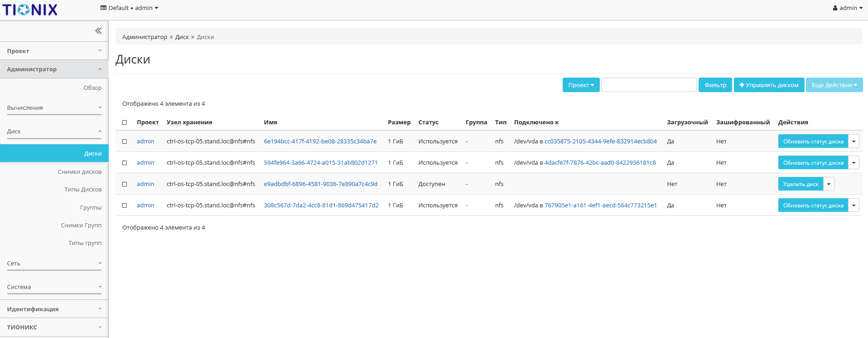
Task: Expand the Идентификация sidebar section
Action: tap(54, 309)
